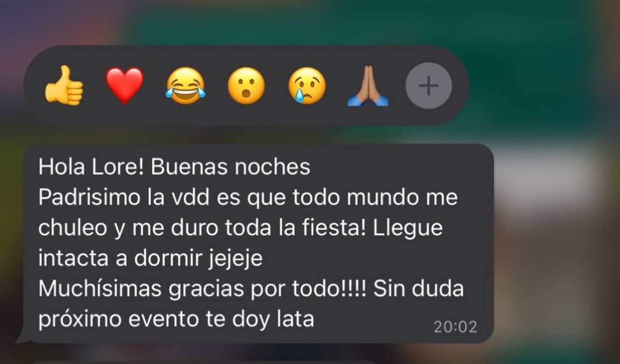Pick the sad crying face emoji
Viewport: 620px width, 364px height.
click(307, 86)
